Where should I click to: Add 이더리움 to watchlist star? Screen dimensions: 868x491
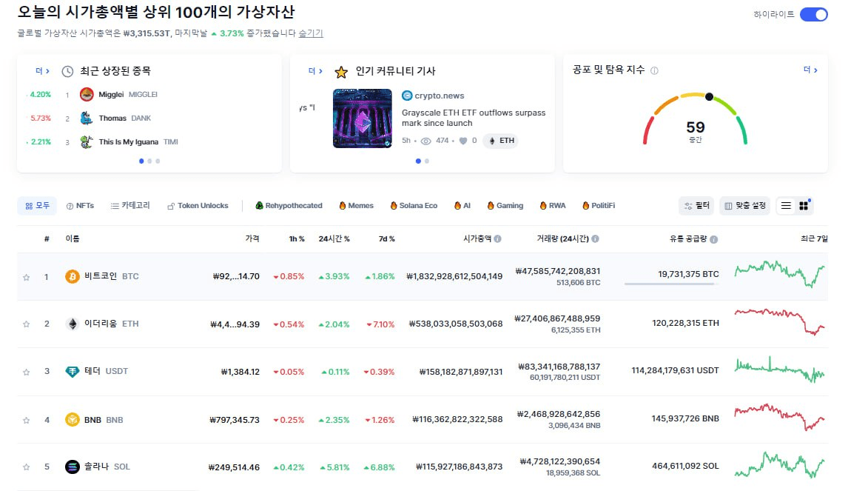(26, 324)
